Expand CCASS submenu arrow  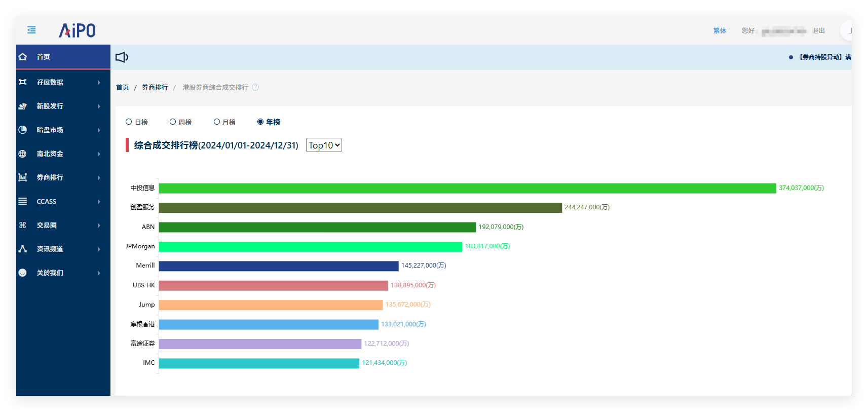click(x=99, y=202)
